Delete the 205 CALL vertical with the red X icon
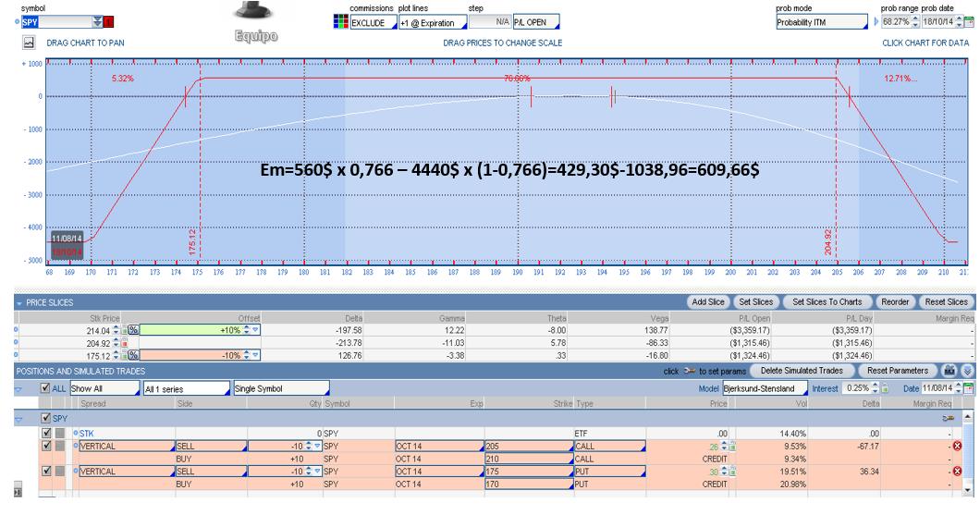 (956, 447)
